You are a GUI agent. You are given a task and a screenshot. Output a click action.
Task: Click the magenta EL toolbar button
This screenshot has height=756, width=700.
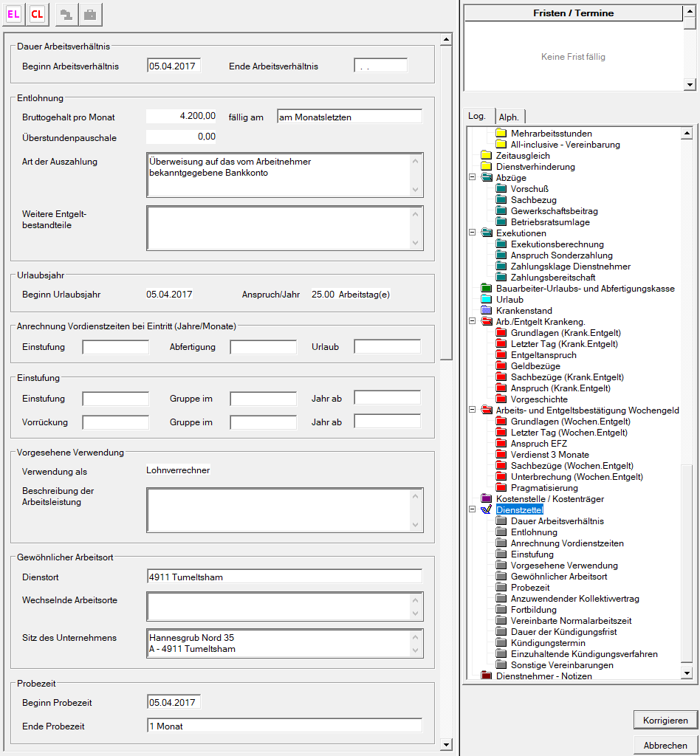tap(13, 14)
